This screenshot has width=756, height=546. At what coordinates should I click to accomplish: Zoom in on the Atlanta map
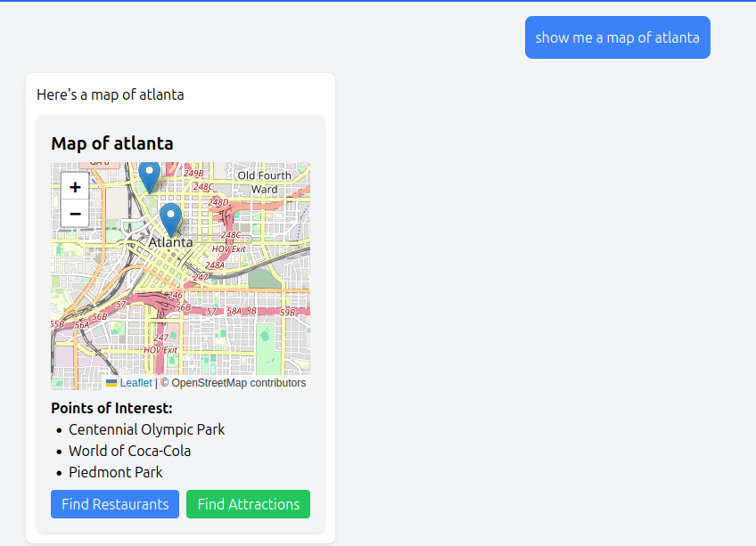[x=75, y=187]
